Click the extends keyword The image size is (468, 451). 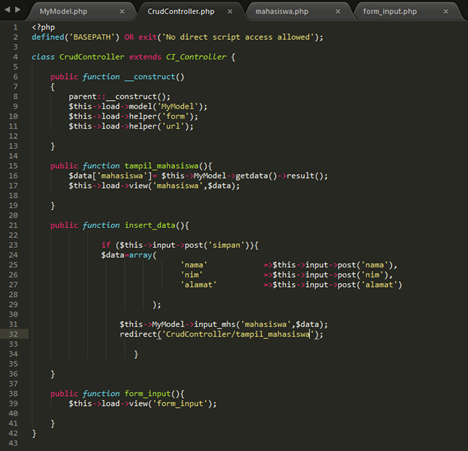pyautogui.click(x=145, y=57)
